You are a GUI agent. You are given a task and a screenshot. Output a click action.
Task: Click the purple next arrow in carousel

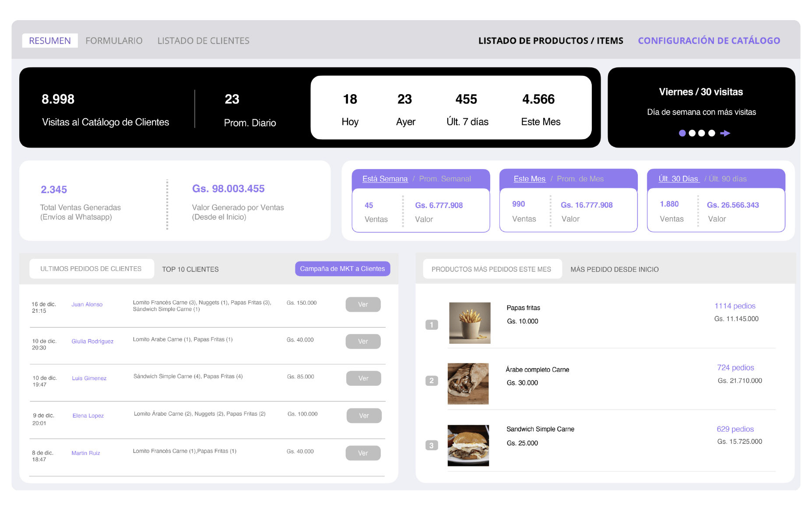tap(725, 133)
